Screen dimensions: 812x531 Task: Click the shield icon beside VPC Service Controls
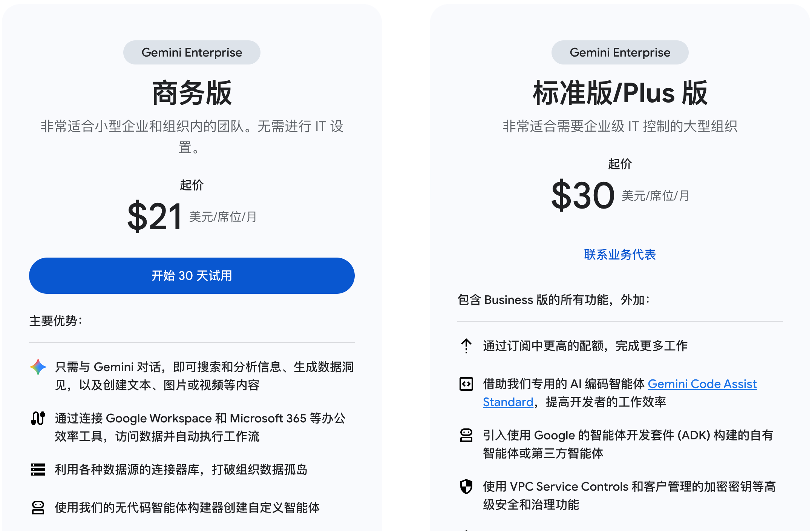point(466,486)
